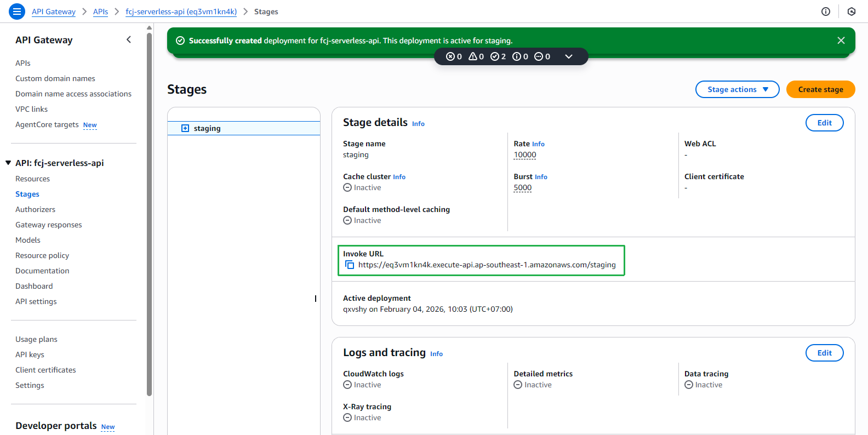The image size is (868, 435).
Task: Click the API Gateway sidebar title
Action: pos(44,40)
